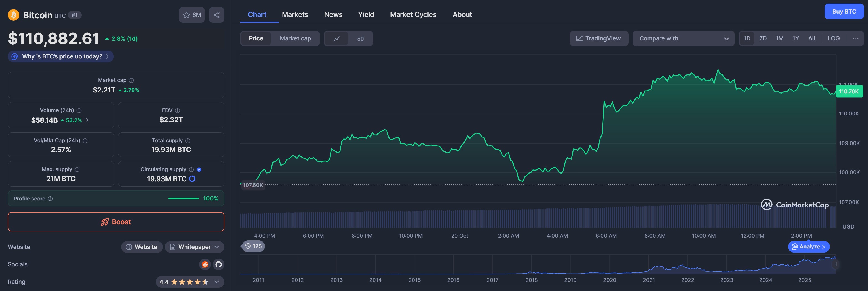Switch the chart to candlestick view
The image size is (868, 291).
tap(360, 38)
